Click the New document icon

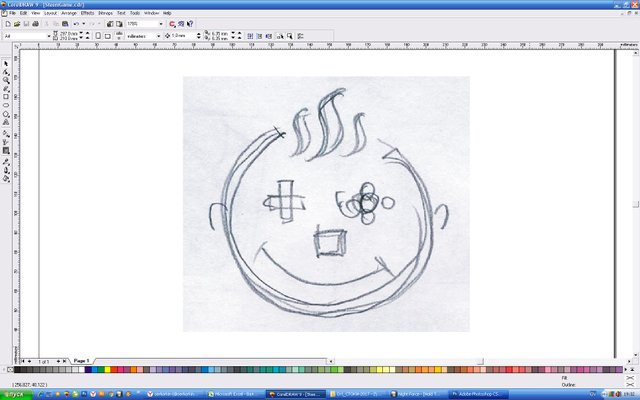(8, 24)
